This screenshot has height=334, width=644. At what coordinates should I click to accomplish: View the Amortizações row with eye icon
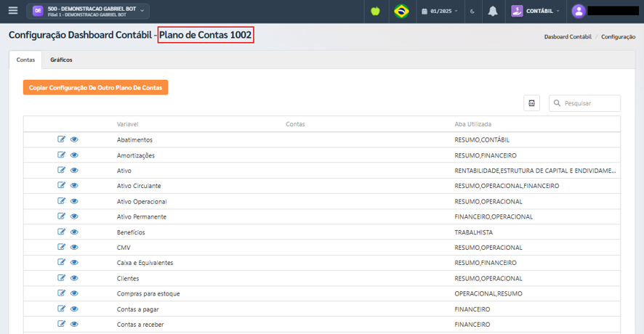(74, 155)
